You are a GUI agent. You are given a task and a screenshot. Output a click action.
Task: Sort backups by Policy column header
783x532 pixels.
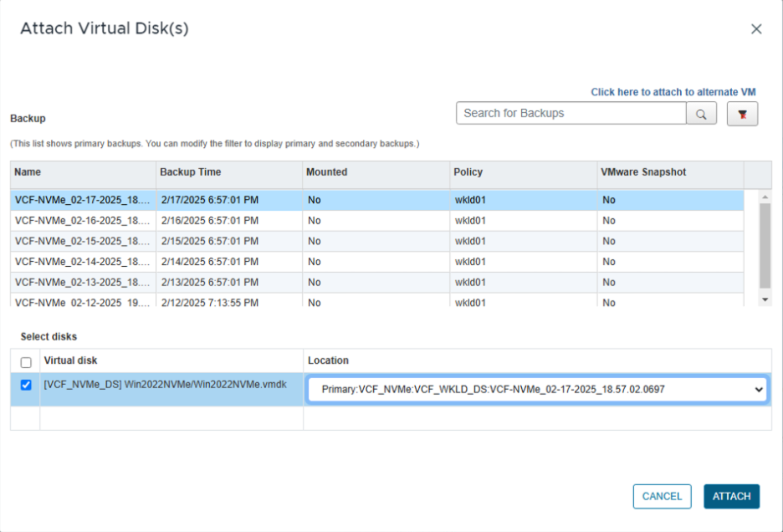(x=468, y=172)
